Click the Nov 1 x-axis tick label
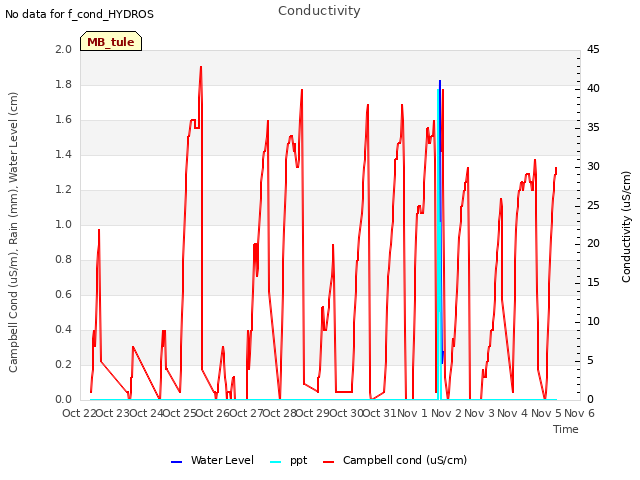The height and width of the screenshot is (480, 640). click(412, 413)
